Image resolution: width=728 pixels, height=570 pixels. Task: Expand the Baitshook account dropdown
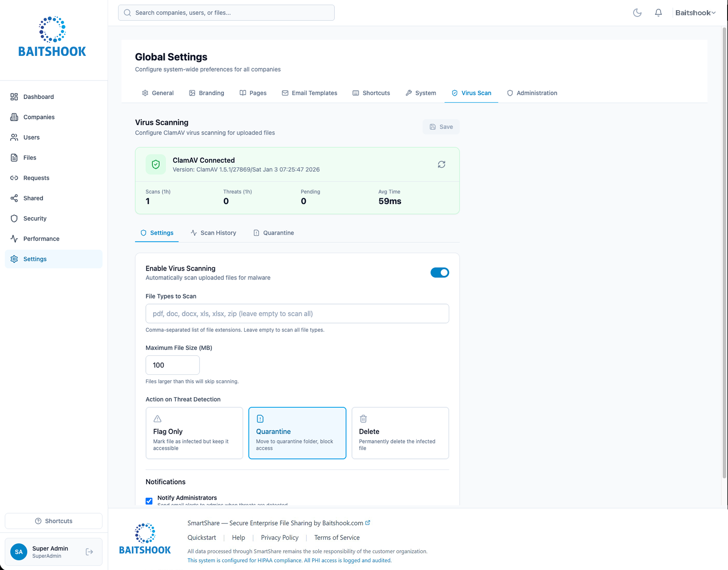(x=695, y=13)
